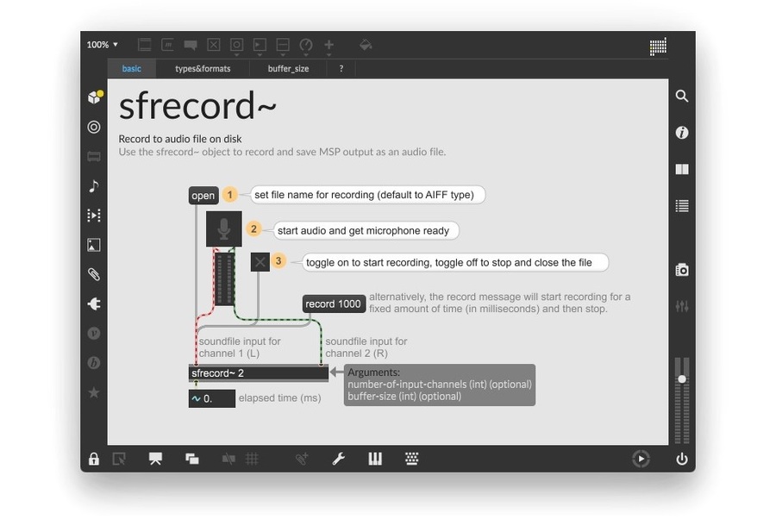776x532 pixels.
Task: Open the wrench debugging tools icon
Action: tap(339, 459)
